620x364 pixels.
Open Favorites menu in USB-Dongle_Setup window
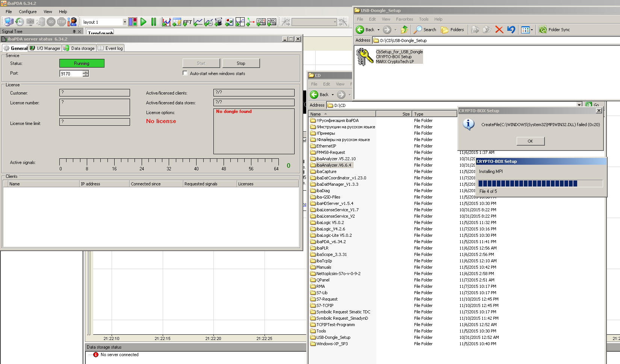404,19
